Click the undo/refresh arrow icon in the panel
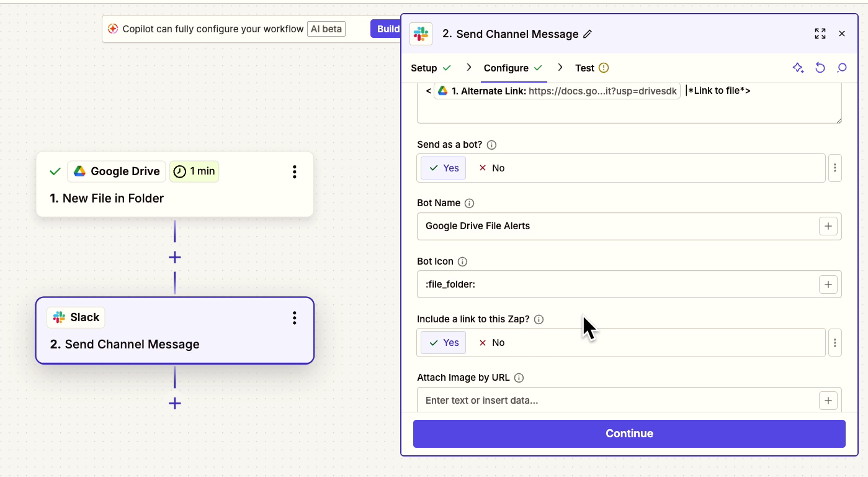The image size is (868, 477). tap(820, 68)
